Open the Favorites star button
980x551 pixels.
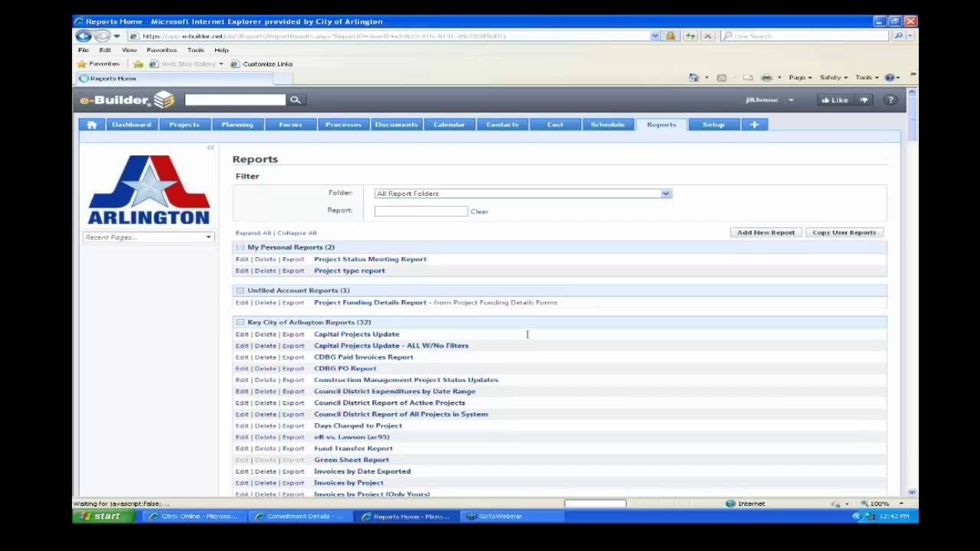pyautogui.click(x=99, y=64)
